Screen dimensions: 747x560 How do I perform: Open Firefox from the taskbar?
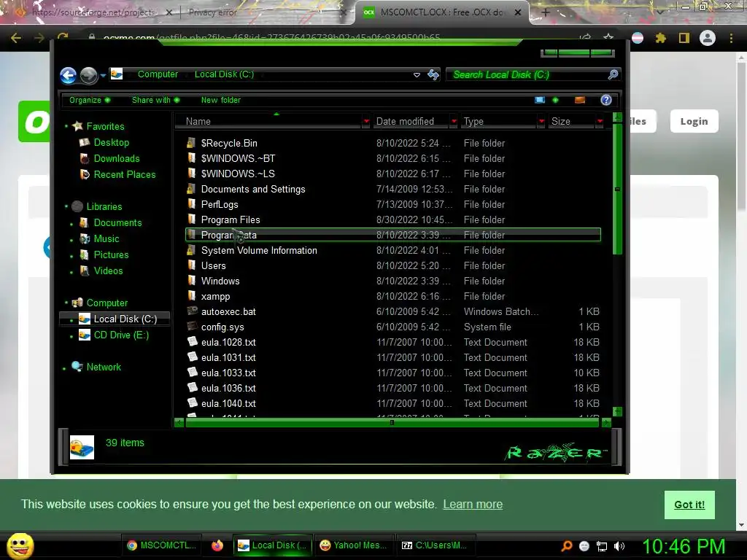[x=217, y=545]
